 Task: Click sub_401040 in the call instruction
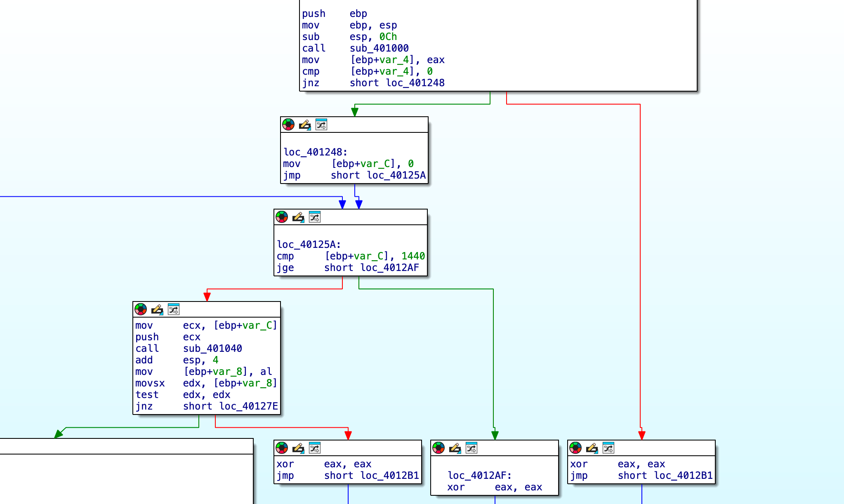click(x=212, y=349)
